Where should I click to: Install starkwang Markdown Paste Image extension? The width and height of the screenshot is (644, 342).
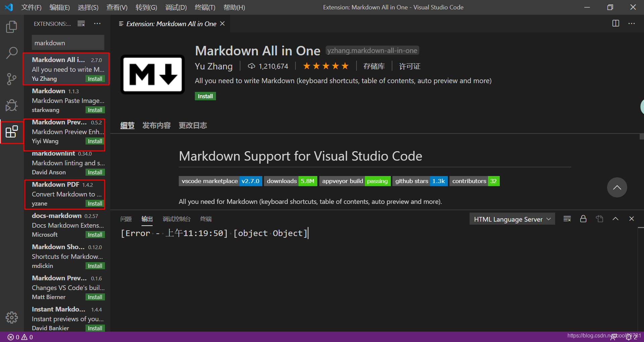pyautogui.click(x=95, y=110)
